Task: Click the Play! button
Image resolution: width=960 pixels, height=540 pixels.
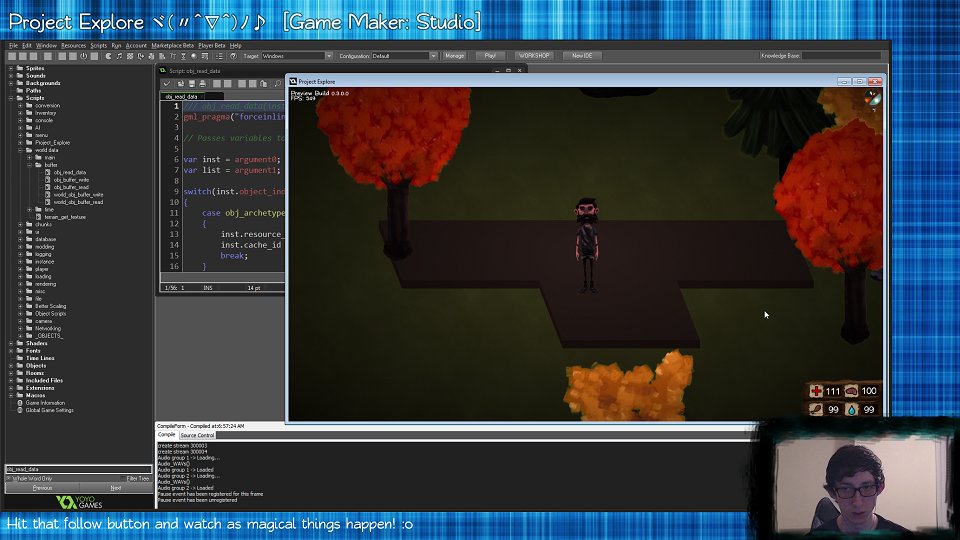Action: [490, 56]
